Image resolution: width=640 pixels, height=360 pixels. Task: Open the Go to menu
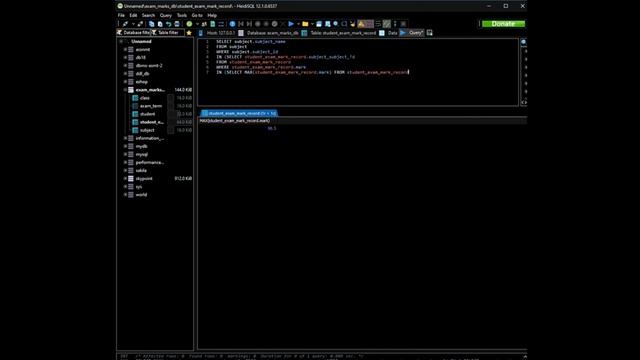[197, 15]
